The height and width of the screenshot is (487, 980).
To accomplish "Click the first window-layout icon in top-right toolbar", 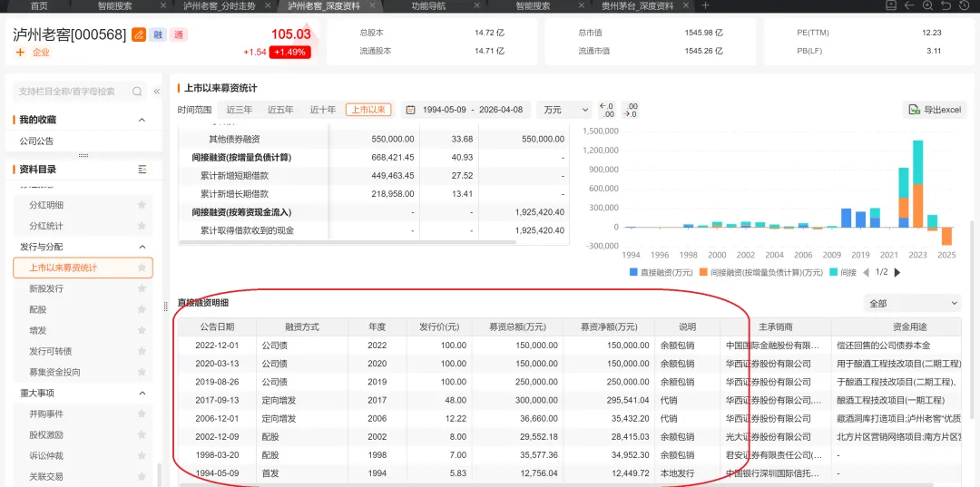I will click(x=891, y=5).
